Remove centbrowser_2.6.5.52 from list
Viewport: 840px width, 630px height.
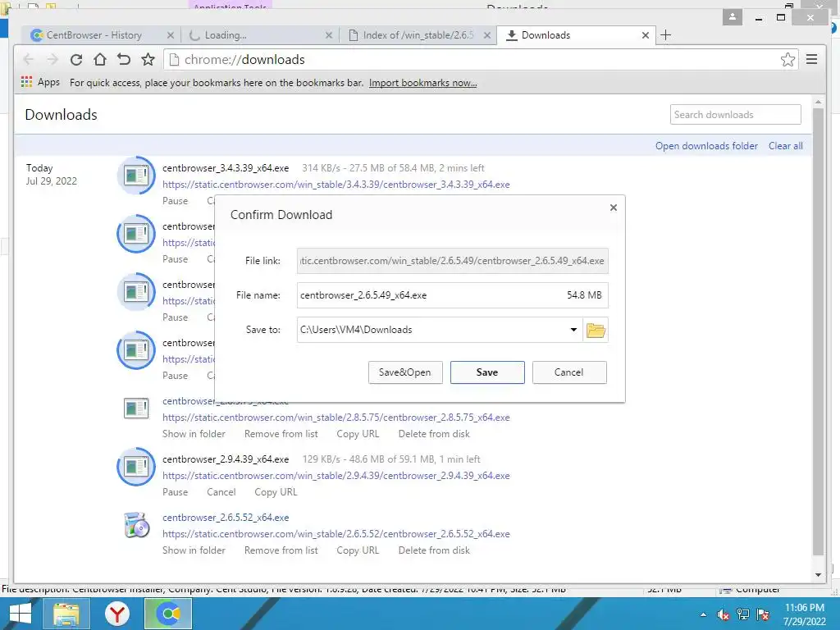click(x=281, y=550)
